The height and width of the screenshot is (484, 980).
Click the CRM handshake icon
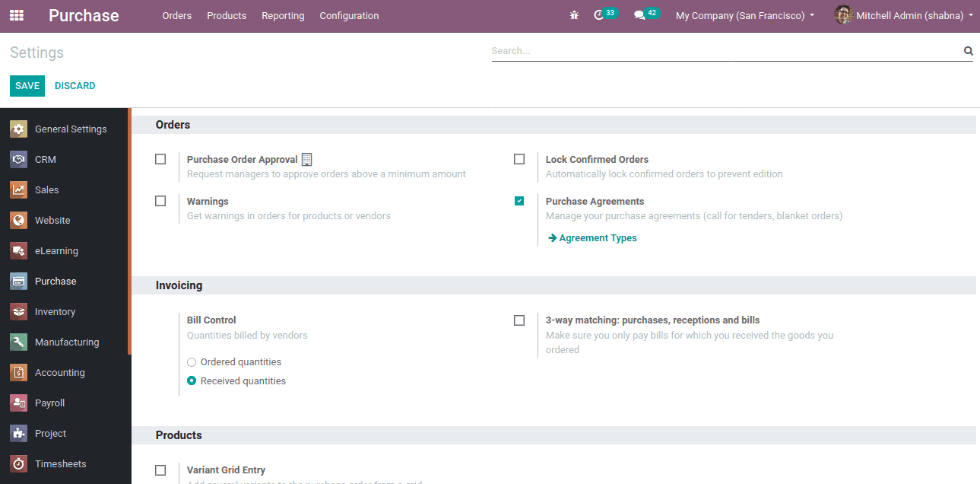click(x=19, y=160)
